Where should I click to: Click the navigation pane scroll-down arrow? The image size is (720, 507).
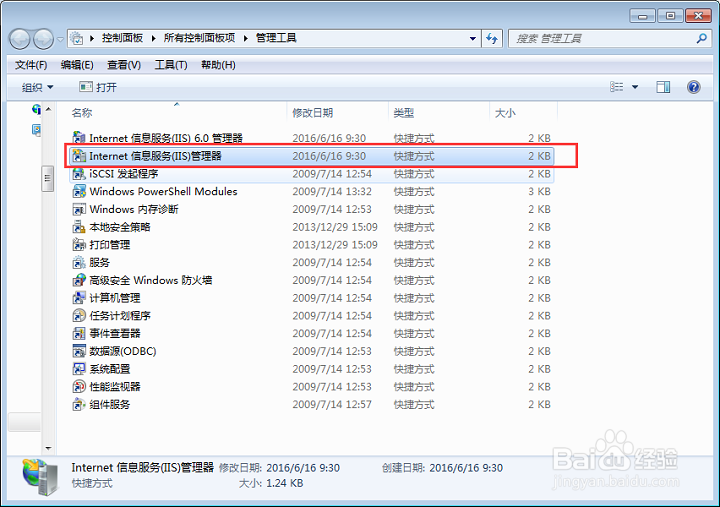coord(48,448)
